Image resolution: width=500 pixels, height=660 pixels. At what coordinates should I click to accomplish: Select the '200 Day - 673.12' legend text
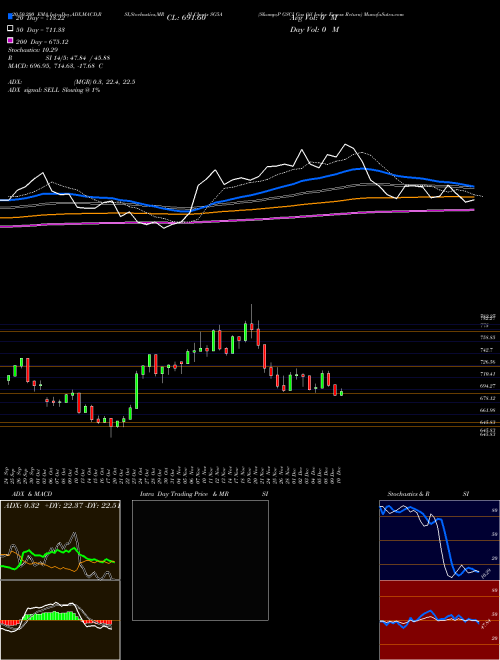42,42
